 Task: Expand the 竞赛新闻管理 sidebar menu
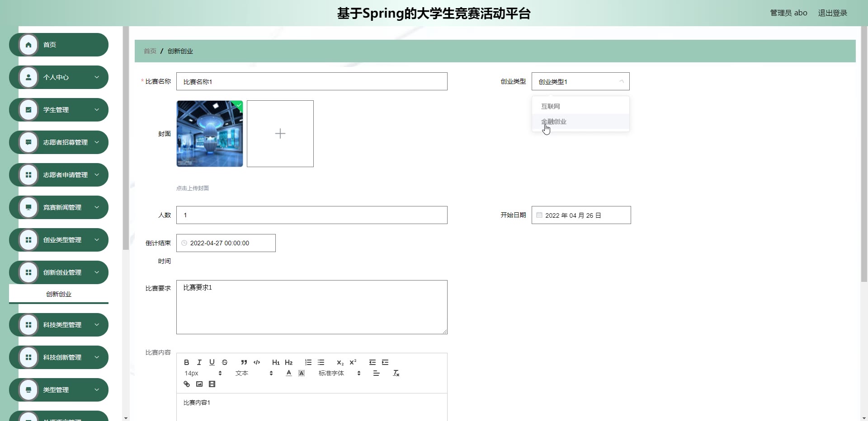tap(59, 207)
